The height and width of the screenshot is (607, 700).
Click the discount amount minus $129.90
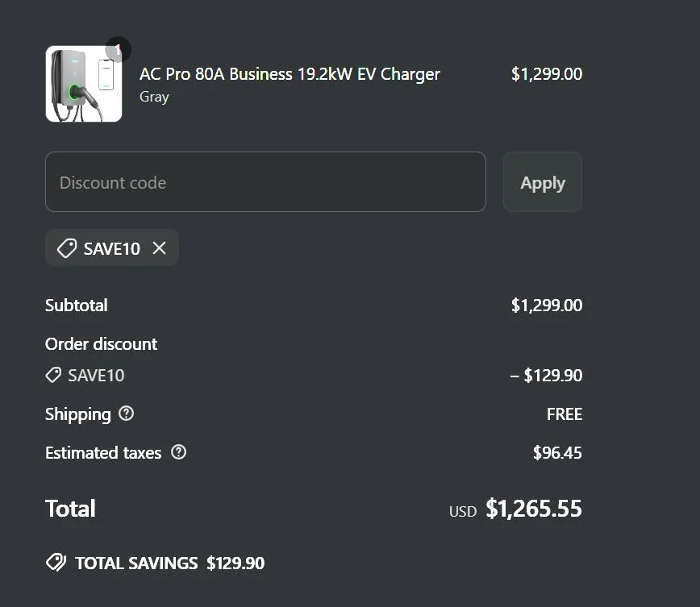pyautogui.click(x=546, y=376)
